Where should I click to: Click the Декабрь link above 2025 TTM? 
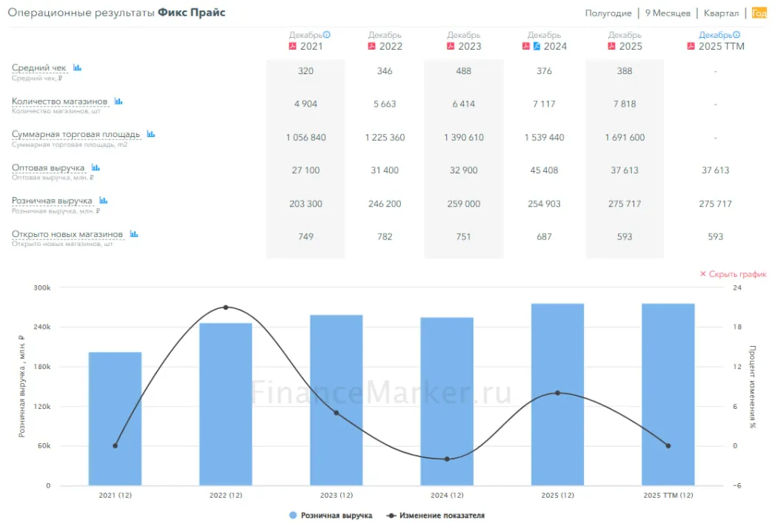pyautogui.click(x=715, y=35)
